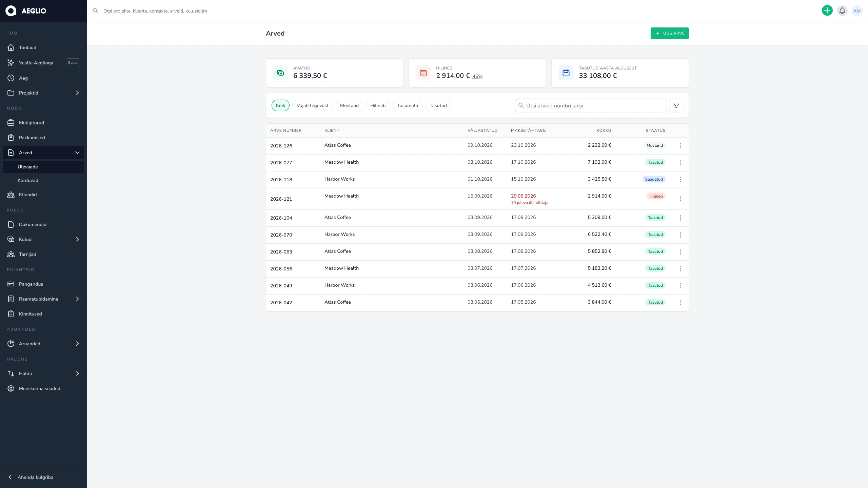Screen dimensions: 868x488
Task: Select the Kõik filter chip
Action: pos(280,105)
